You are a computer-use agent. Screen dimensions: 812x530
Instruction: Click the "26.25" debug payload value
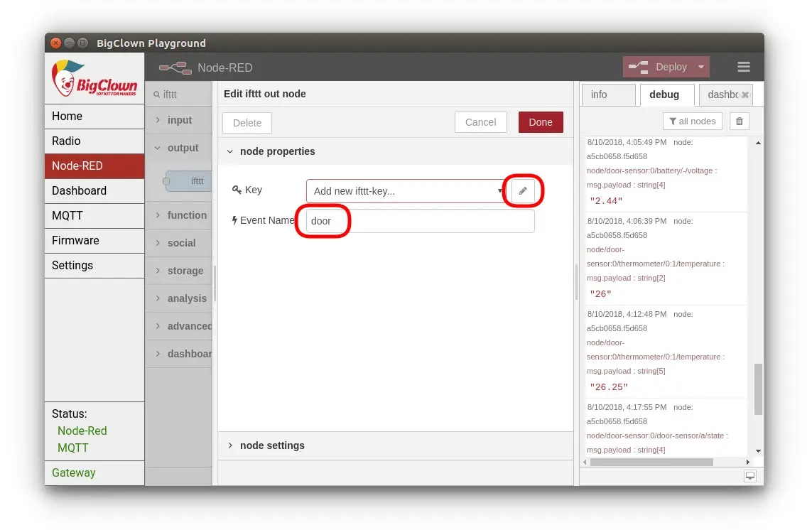[x=609, y=387]
